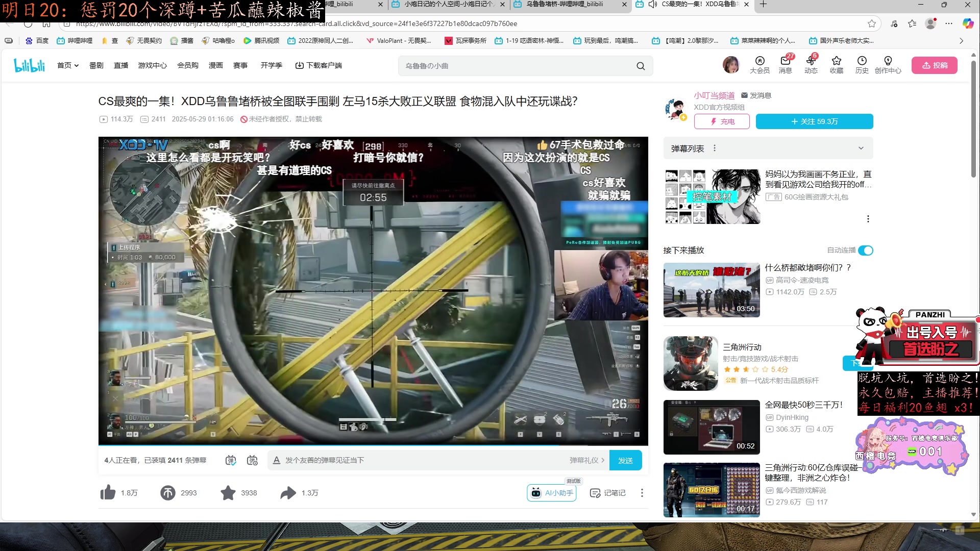Open danmaku text style icon
The height and width of the screenshot is (551, 980).
[x=276, y=460]
